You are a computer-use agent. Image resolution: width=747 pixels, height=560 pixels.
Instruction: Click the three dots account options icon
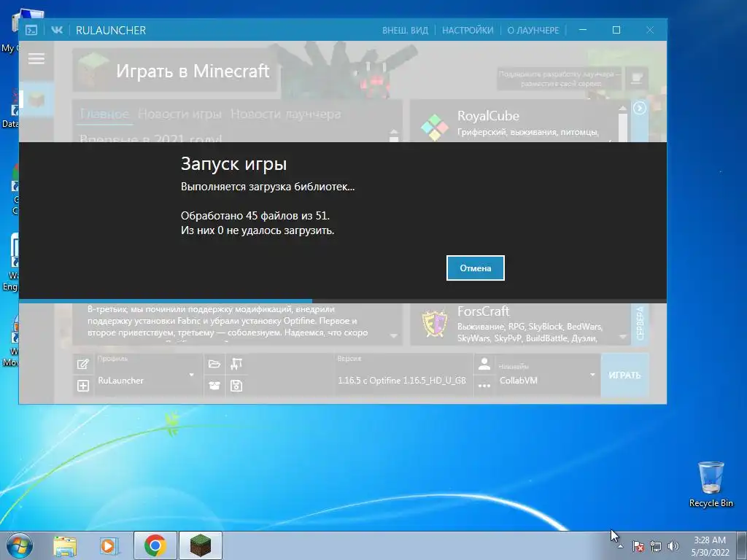[x=484, y=386]
